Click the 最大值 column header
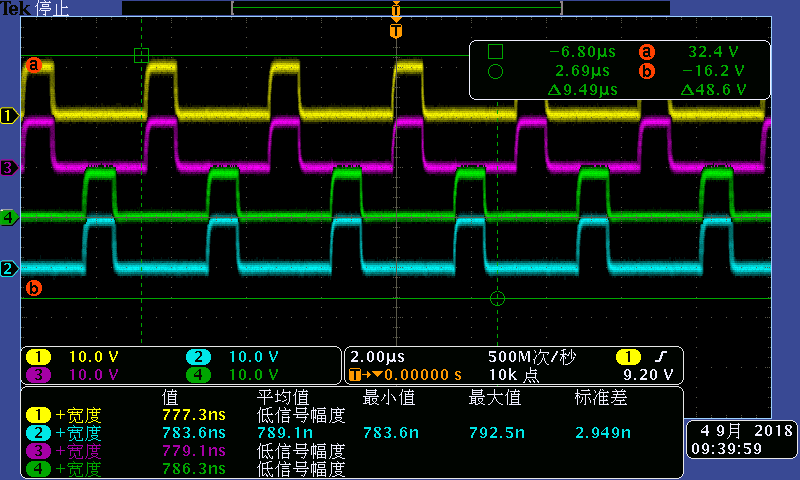 click(495, 397)
